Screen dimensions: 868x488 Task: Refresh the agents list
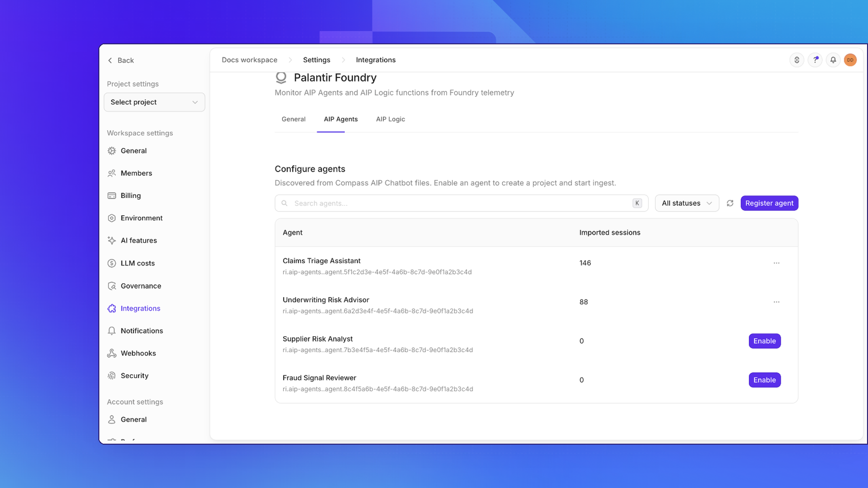tap(730, 203)
